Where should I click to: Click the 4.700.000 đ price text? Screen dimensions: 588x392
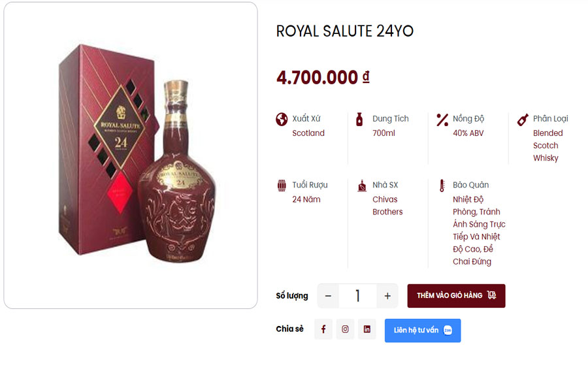coord(323,77)
